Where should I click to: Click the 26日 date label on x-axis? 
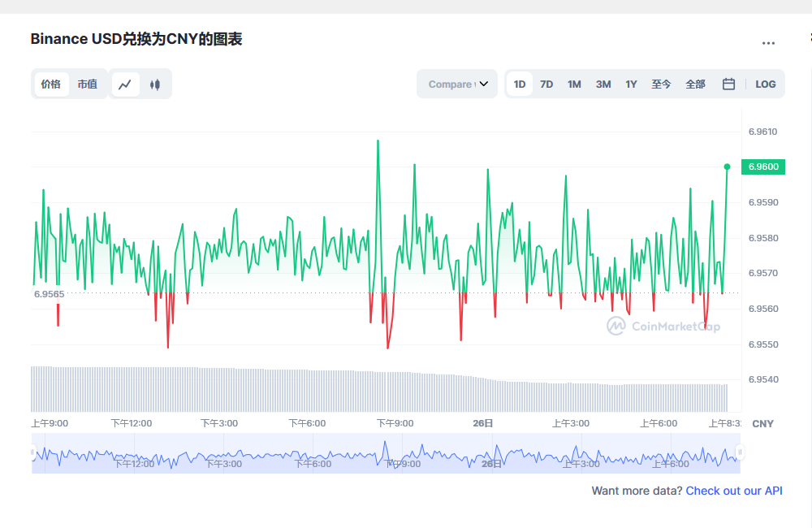(482, 423)
